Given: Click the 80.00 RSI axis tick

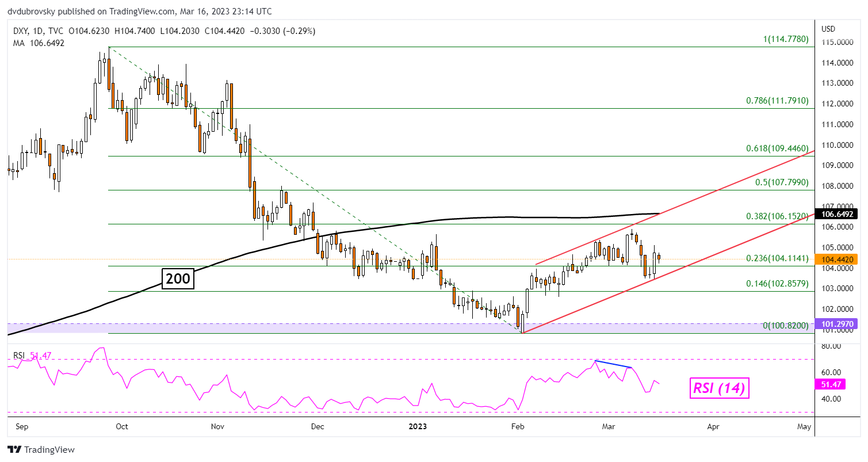Looking at the screenshot, I should pyautogui.click(x=832, y=346).
